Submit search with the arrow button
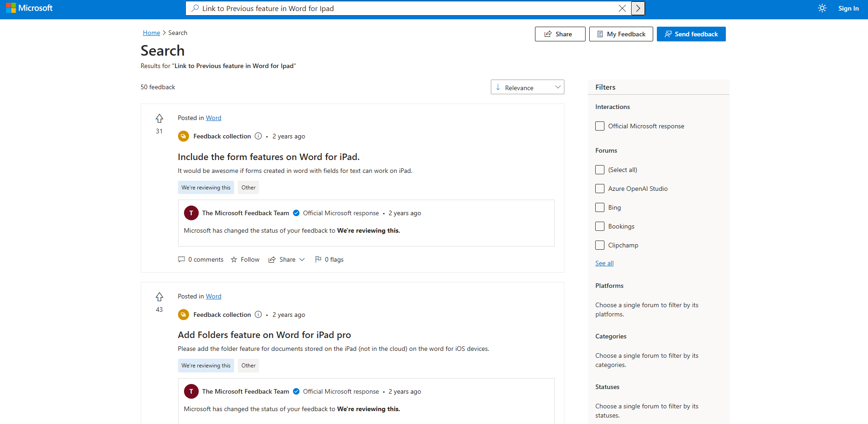Image resolution: width=868 pixels, height=424 pixels. tap(638, 8)
